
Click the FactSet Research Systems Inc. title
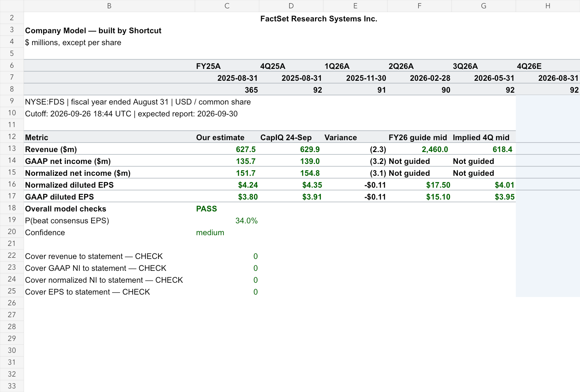coord(319,19)
